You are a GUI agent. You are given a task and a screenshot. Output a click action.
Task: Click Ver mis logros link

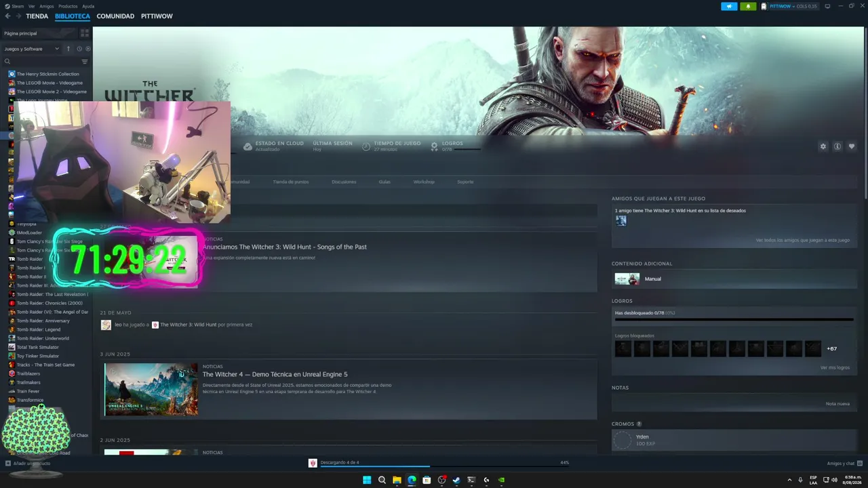pos(835,367)
